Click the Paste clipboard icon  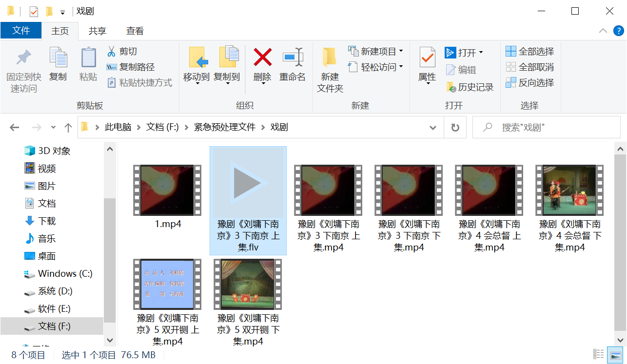tap(88, 57)
